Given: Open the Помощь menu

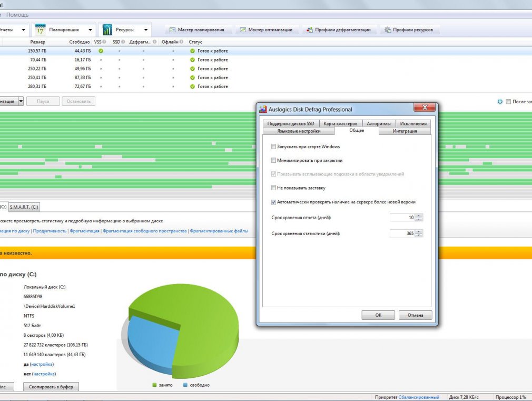Looking at the screenshot, I should pos(17,15).
